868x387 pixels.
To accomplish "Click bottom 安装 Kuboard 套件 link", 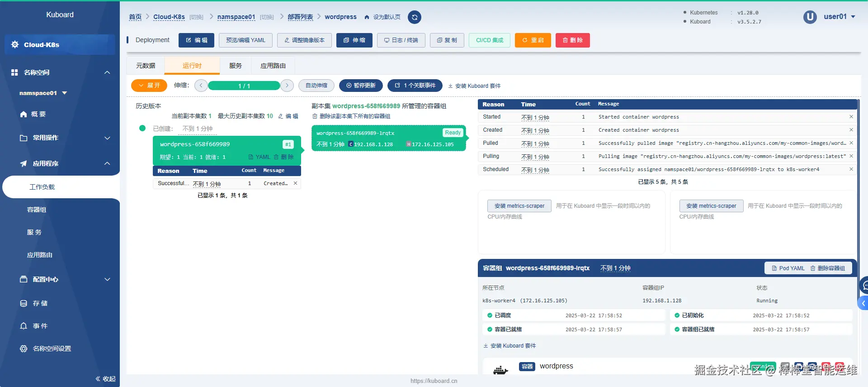I will [x=509, y=346].
